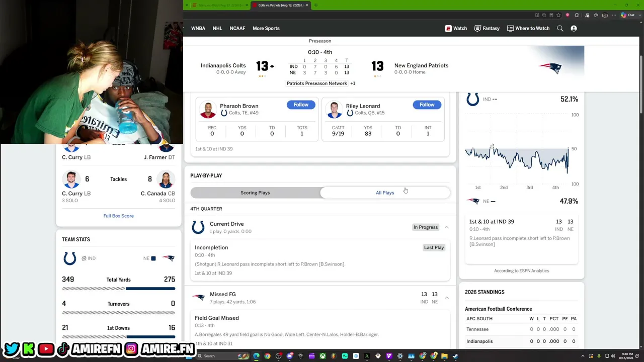
Task: Click the TikTok icon in stream overlay
Action: point(63,348)
